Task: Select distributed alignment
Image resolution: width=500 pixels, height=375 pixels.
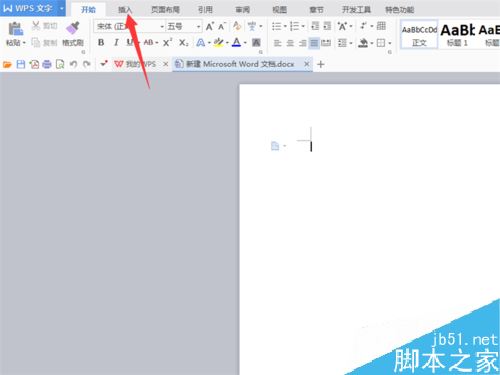Action: (326, 43)
